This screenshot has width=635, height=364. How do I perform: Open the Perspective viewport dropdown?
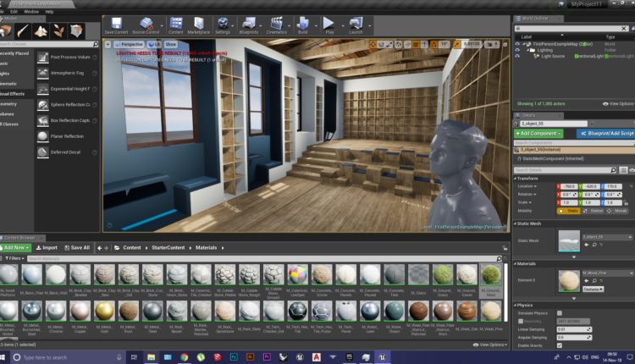tap(130, 43)
